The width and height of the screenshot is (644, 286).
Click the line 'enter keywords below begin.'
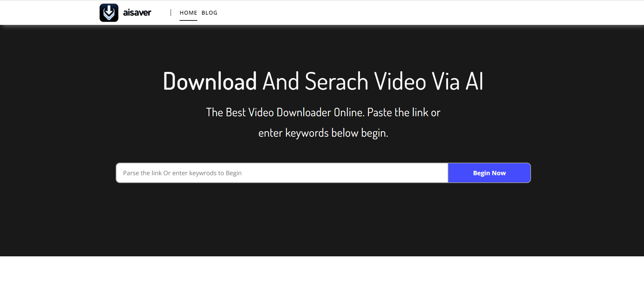point(323,133)
